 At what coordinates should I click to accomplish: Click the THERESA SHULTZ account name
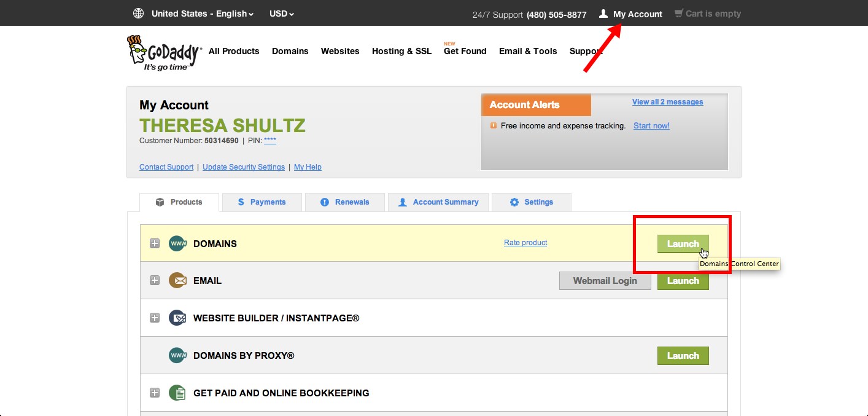222,125
